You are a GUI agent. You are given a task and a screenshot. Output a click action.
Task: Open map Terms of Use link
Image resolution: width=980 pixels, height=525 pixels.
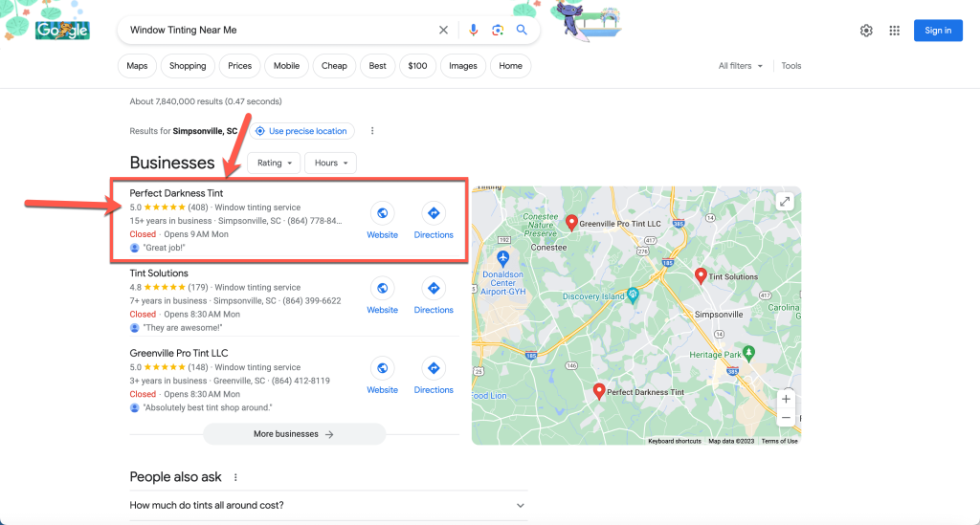pos(779,441)
